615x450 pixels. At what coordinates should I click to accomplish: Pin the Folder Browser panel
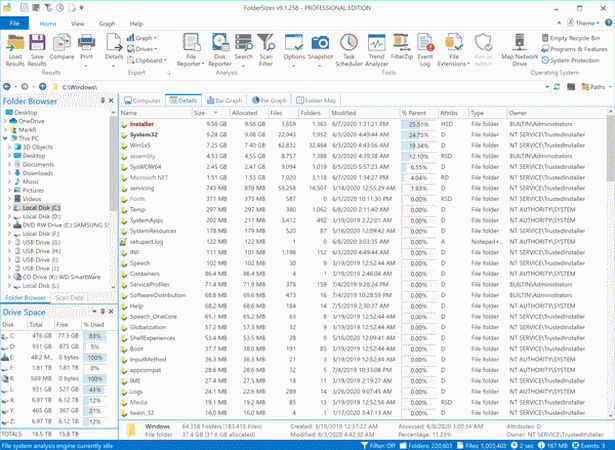[102, 100]
